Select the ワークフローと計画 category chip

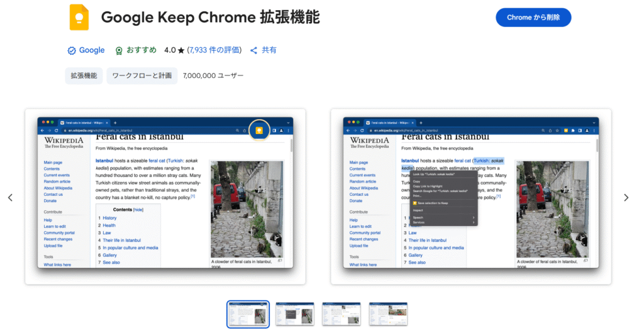click(142, 76)
